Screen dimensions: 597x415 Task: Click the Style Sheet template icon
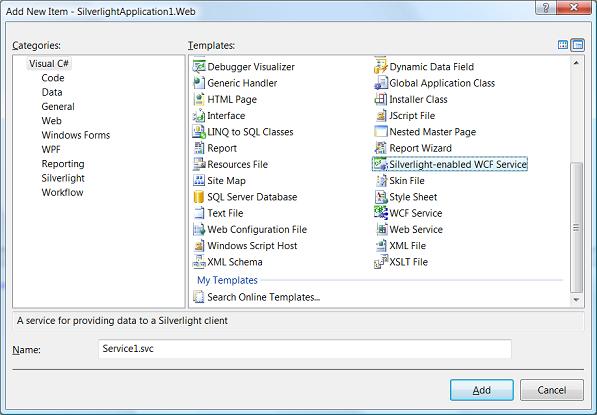point(381,197)
